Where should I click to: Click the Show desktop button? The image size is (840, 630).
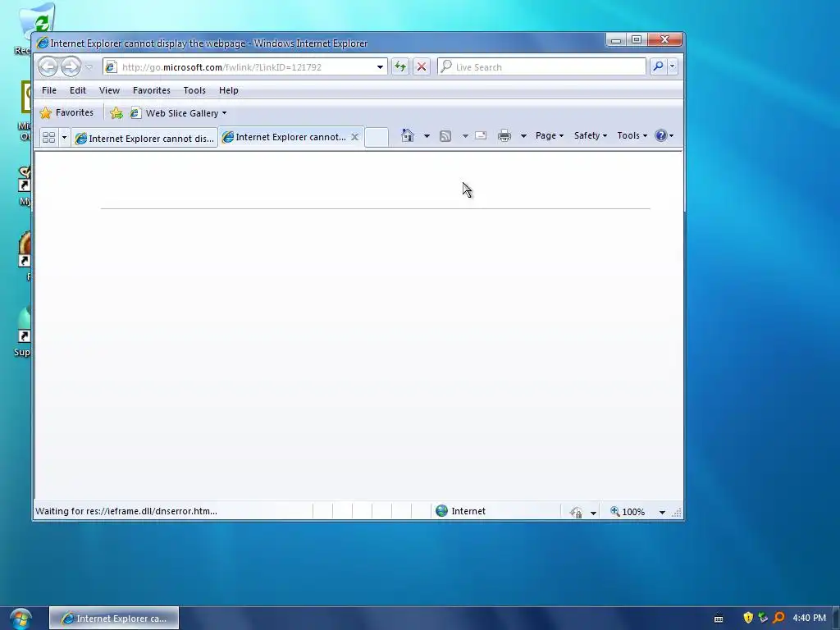pos(836,619)
